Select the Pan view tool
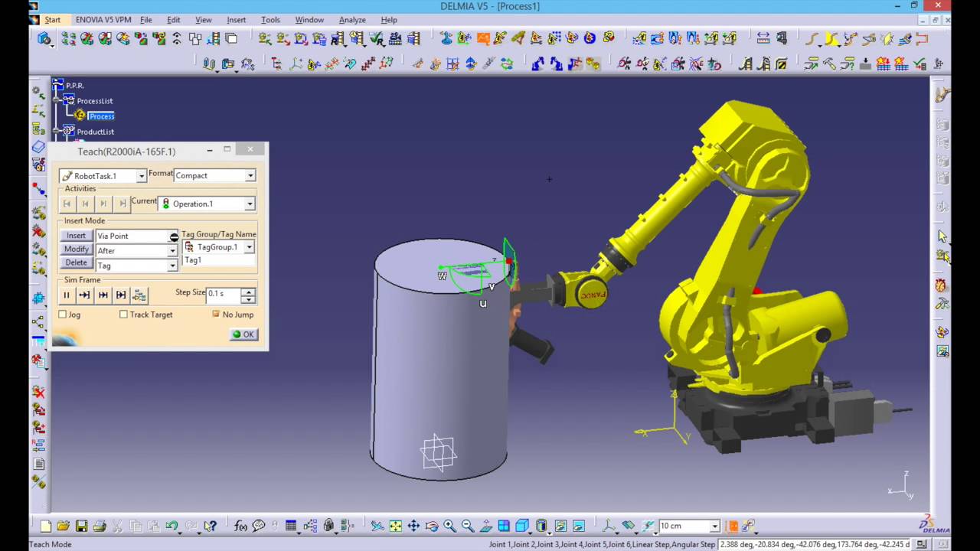This screenshot has width=980, height=551. pos(413,526)
